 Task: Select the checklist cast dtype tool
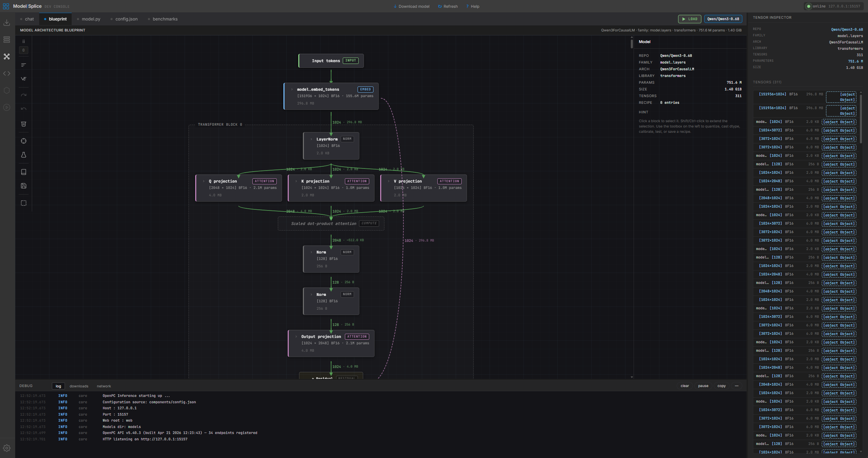coord(24,79)
